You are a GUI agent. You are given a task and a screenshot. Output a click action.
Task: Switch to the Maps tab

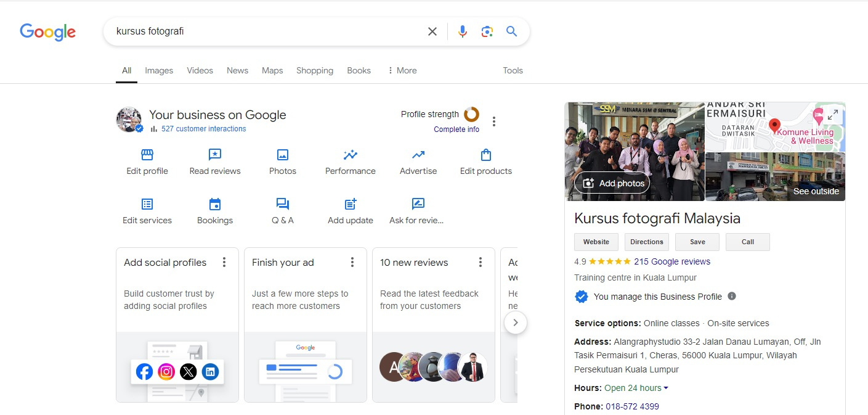(x=272, y=70)
